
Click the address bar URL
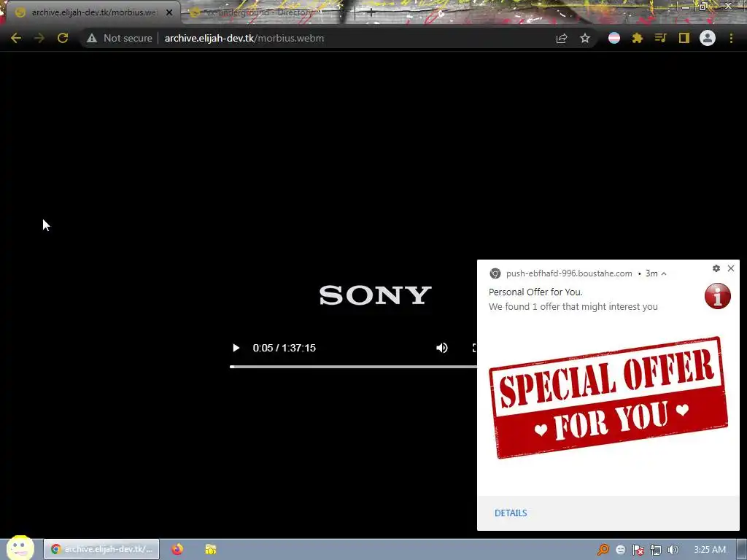coord(244,38)
